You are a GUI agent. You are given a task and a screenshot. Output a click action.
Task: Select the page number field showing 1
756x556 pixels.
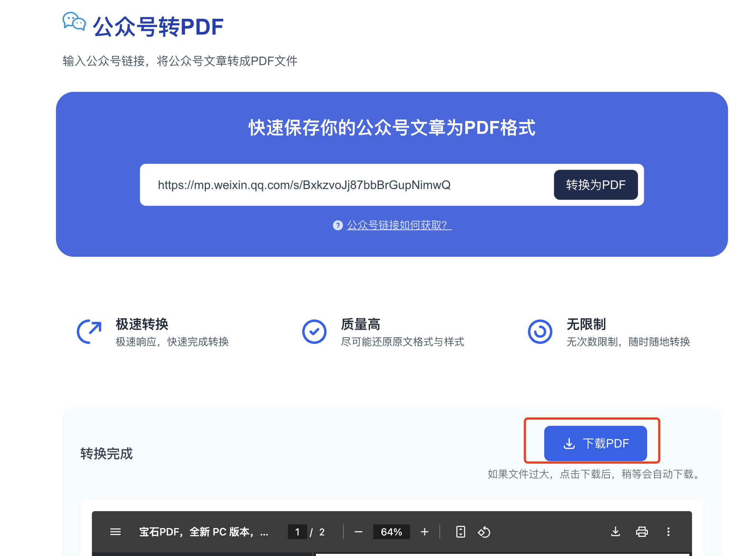(297, 531)
